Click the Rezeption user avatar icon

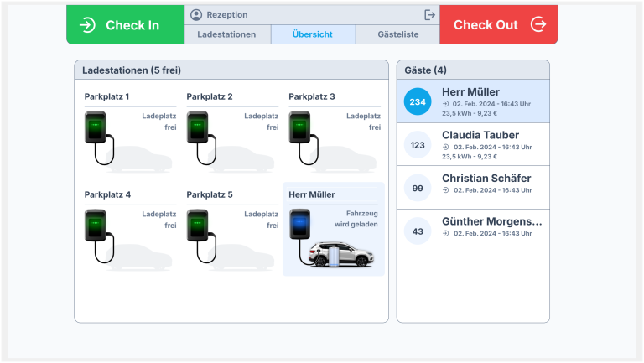coord(196,15)
